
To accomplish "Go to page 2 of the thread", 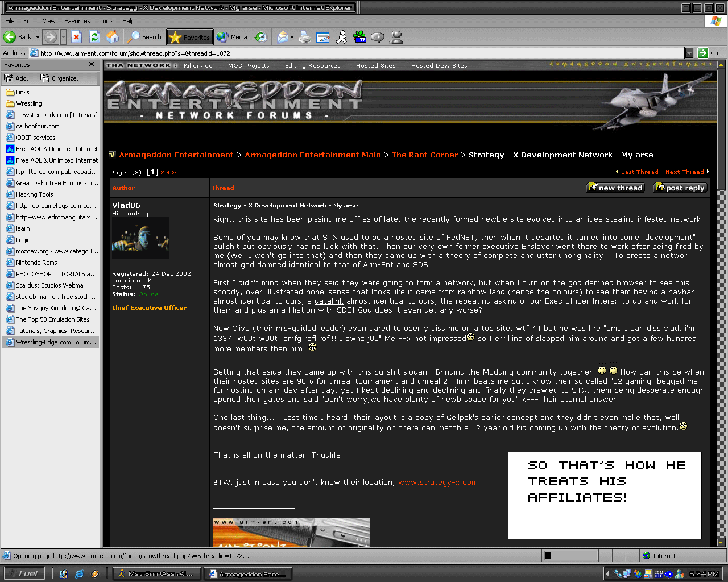I will 162,172.
